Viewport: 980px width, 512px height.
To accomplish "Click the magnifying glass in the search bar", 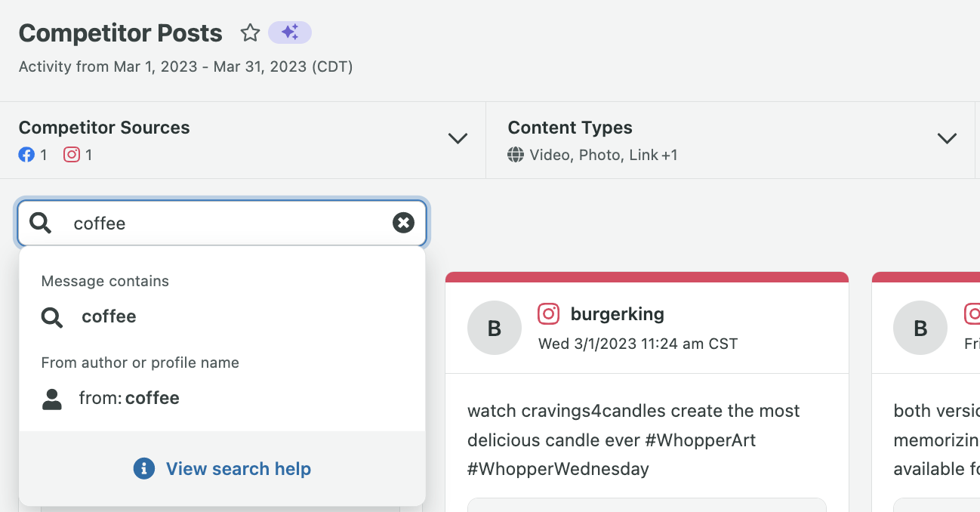I will 40,223.
